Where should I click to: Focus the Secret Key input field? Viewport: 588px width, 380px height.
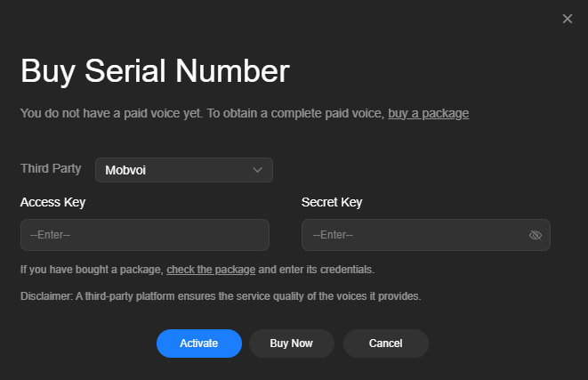(426, 235)
